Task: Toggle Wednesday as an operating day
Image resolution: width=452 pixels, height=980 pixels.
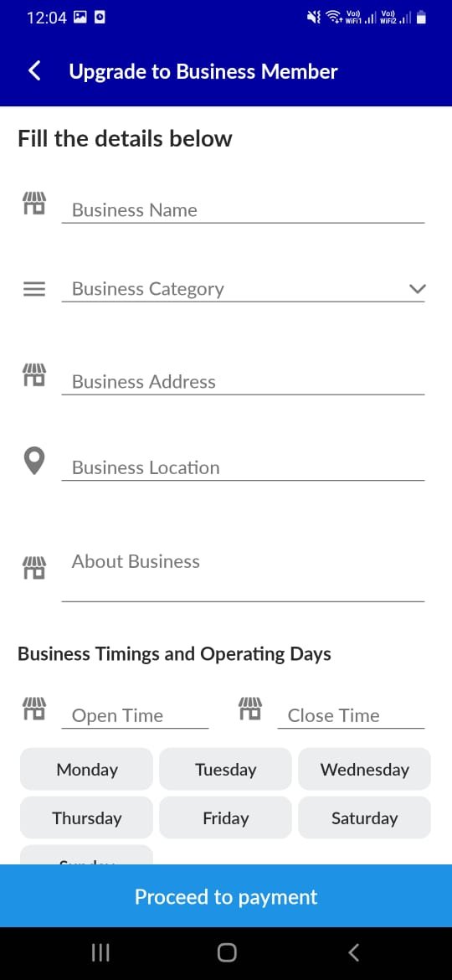Action: coord(365,770)
